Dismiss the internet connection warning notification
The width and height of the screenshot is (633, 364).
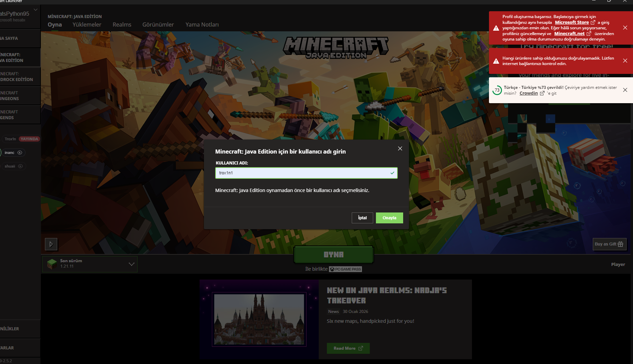tap(625, 61)
